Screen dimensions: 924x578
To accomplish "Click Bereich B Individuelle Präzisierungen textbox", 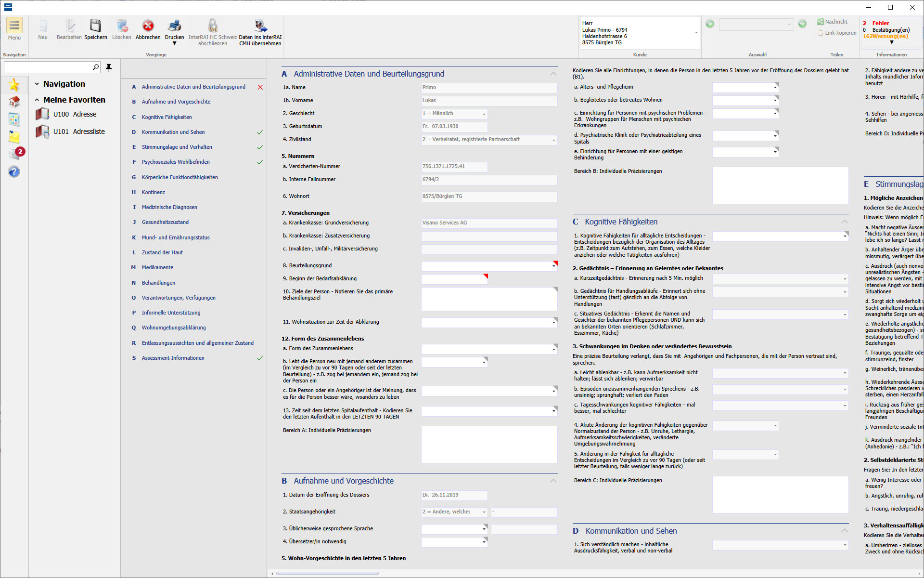I will [x=780, y=185].
